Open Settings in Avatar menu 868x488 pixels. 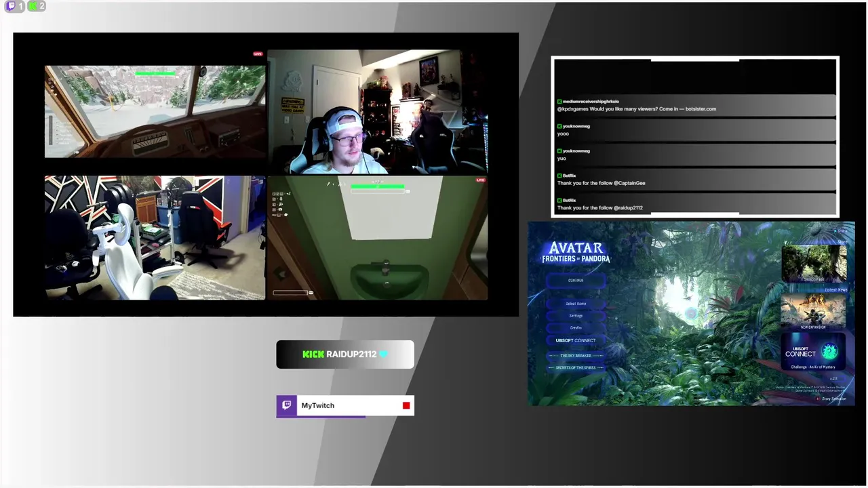pos(576,316)
